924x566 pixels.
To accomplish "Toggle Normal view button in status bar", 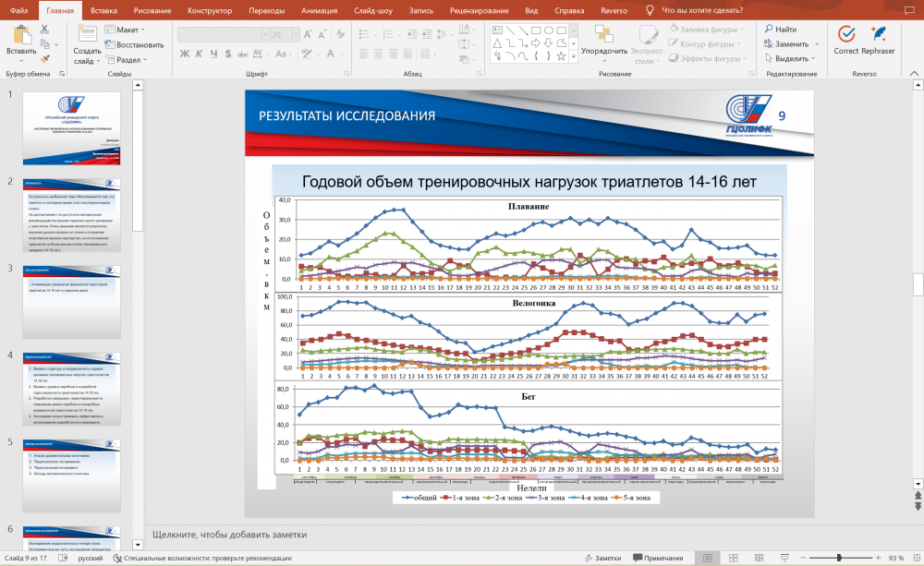I will (708, 558).
